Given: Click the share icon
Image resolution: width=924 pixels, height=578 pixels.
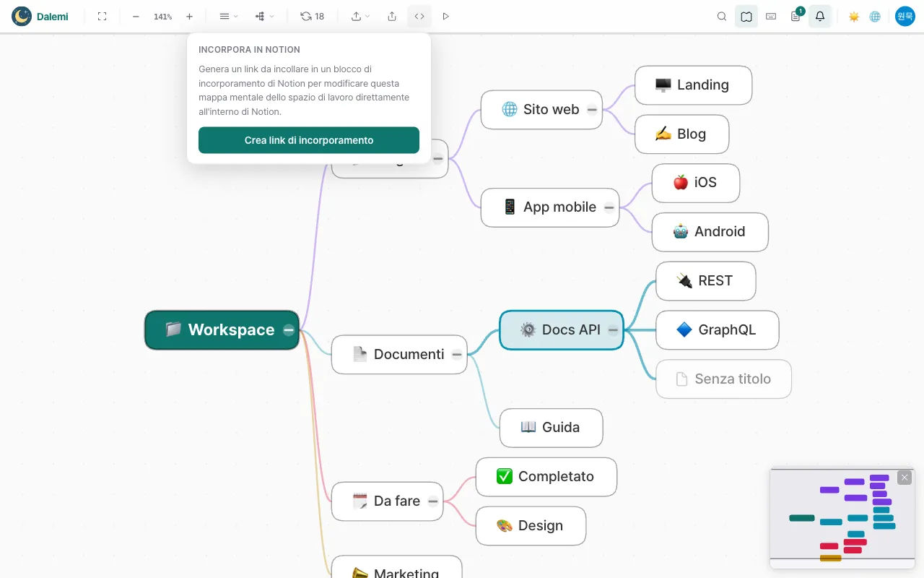Looking at the screenshot, I should coord(392,16).
